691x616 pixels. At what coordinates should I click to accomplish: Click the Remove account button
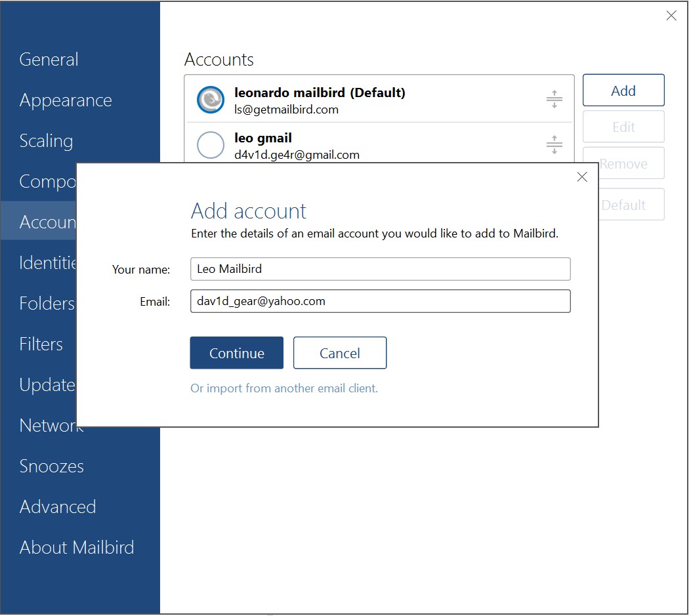click(631, 163)
